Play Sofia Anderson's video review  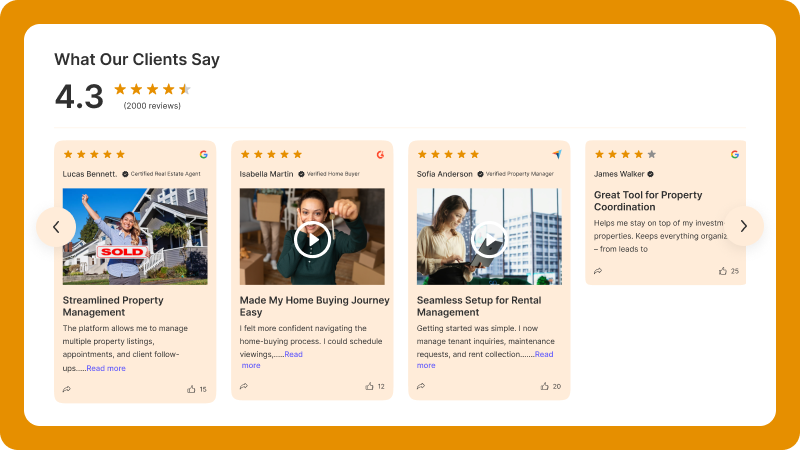click(489, 238)
